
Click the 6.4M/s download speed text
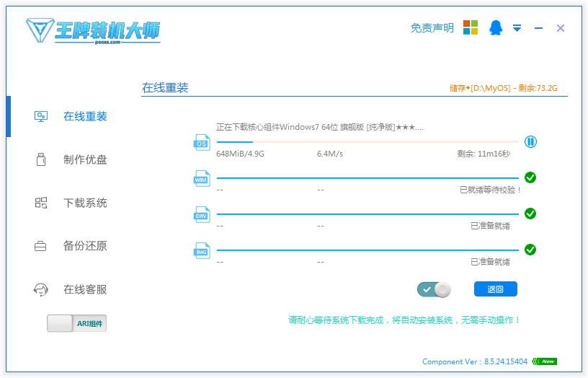[x=330, y=154]
